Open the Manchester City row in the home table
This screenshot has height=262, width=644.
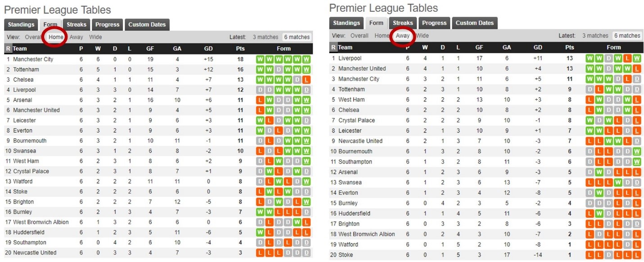tap(159, 59)
